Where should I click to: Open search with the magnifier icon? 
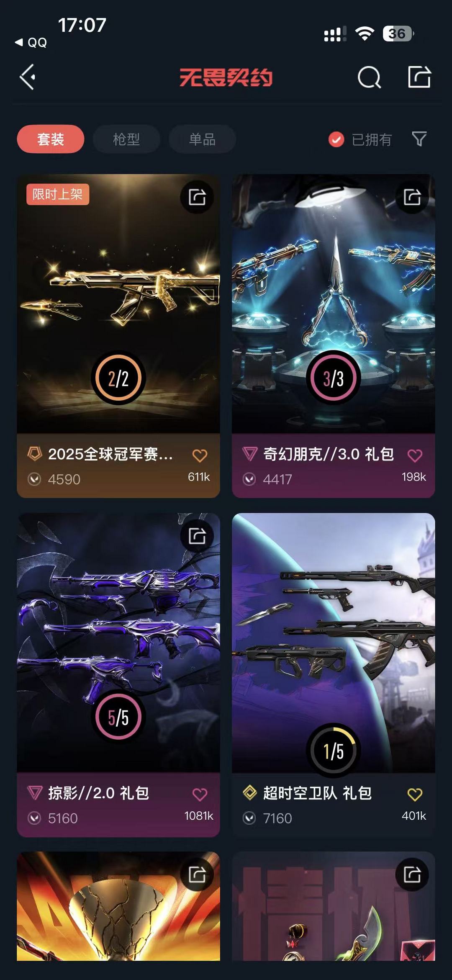pyautogui.click(x=369, y=77)
